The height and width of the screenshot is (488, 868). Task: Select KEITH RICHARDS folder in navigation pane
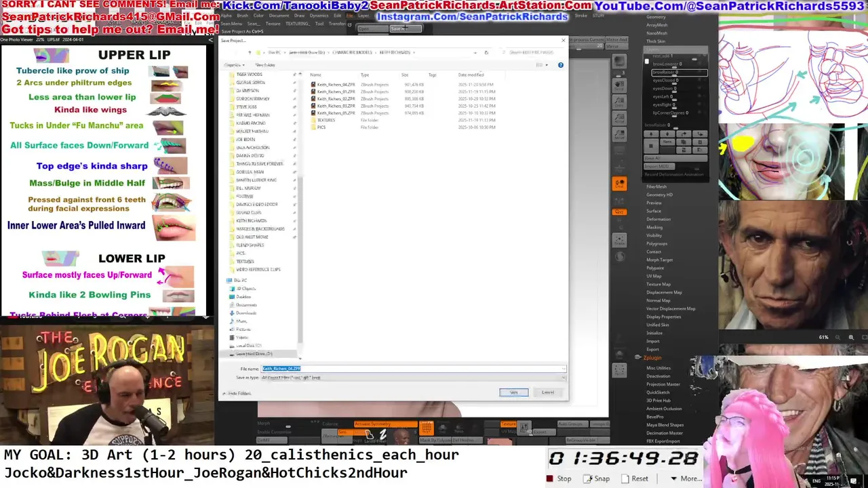(x=251, y=221)
